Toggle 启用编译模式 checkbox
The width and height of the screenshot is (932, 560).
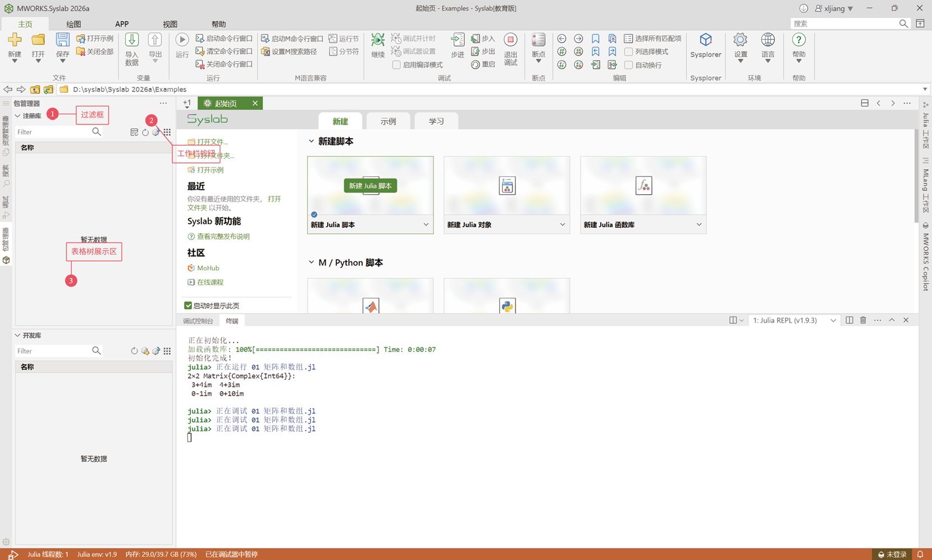(396, 65)
